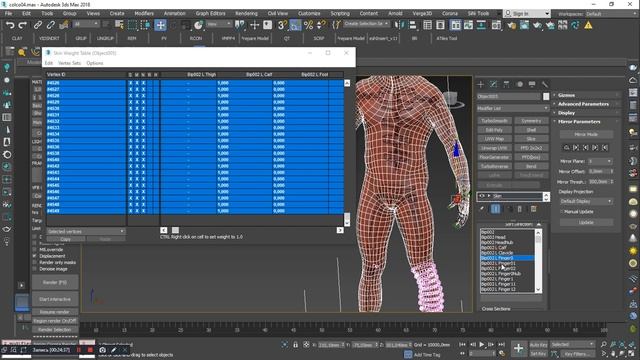Click the Align tool icon

click(x=413, y=25)
